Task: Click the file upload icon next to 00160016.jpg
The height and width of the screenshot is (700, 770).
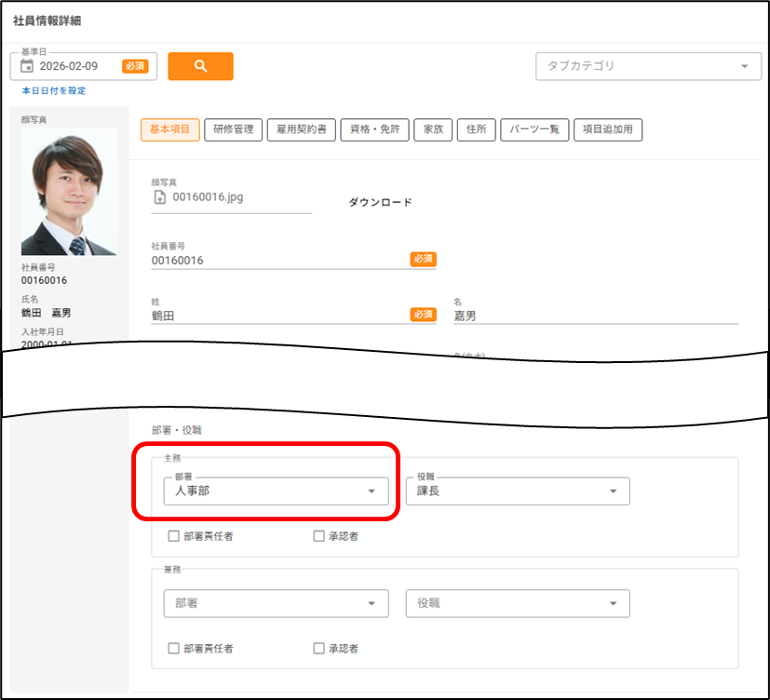Action: 159,197
